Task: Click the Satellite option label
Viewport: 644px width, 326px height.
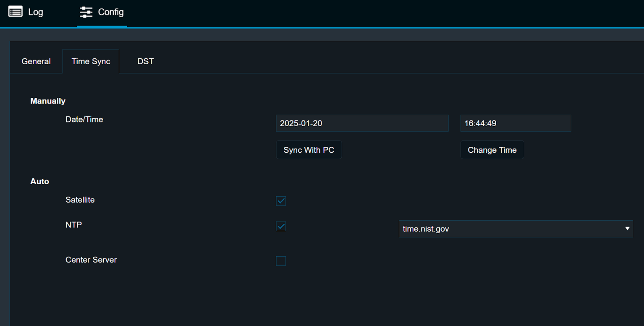Action: 80,200
